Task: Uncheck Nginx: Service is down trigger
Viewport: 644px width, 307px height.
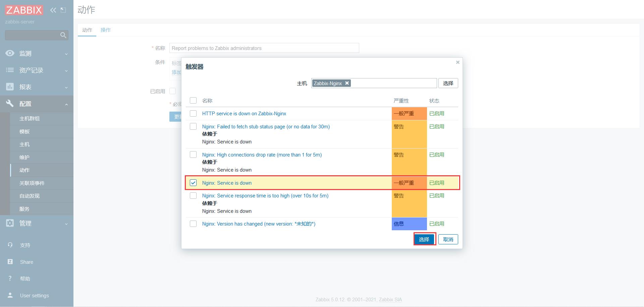Action: (193, 183)
